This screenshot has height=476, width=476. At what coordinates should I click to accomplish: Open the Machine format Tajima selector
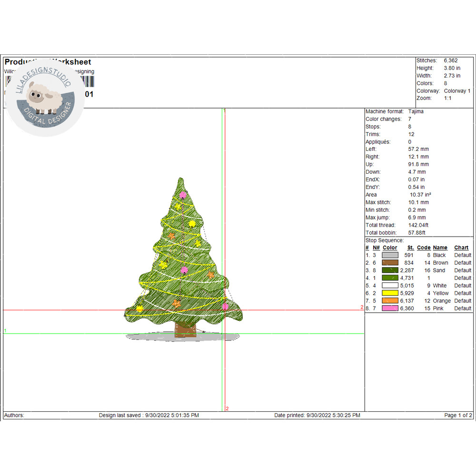click(x=416, y=111)
